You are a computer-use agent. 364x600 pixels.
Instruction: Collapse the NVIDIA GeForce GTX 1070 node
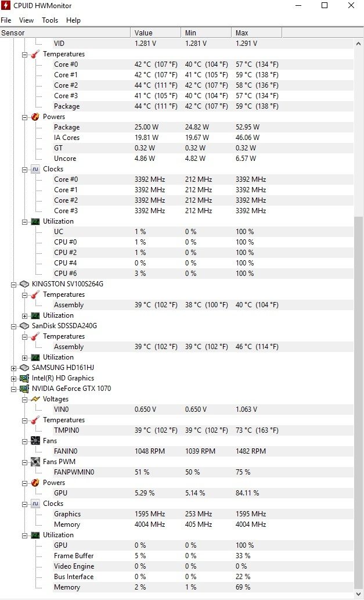14,389
